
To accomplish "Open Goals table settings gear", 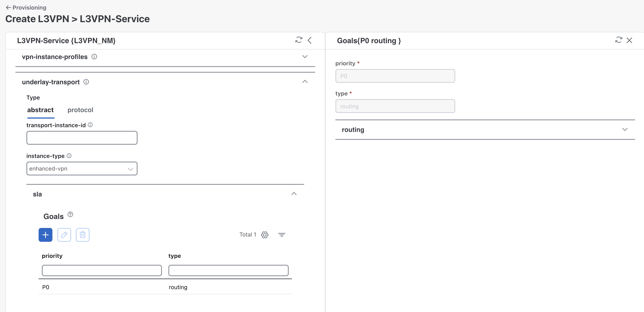I will [265, 235].
